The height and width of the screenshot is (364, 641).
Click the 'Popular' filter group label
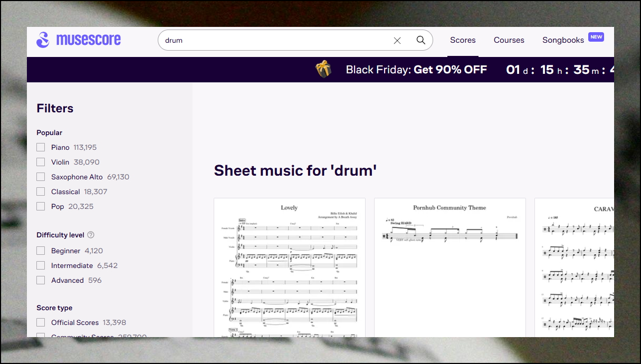(50, 133)
